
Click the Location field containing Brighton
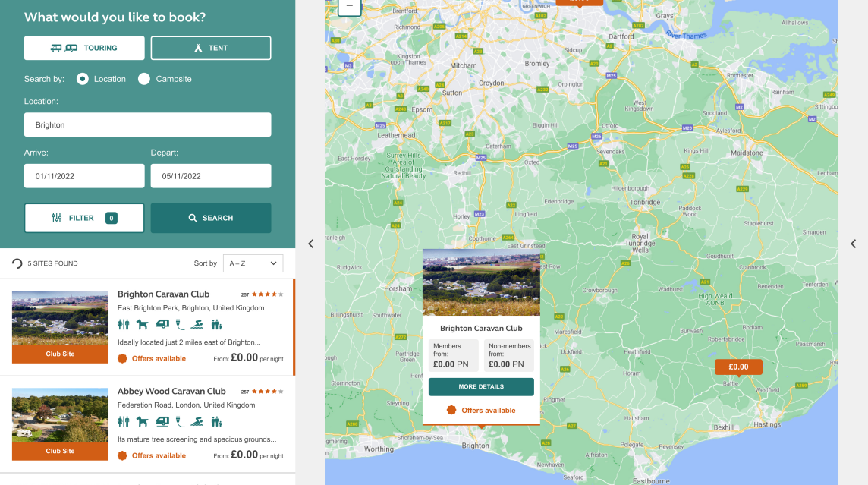tap(147, 125)
